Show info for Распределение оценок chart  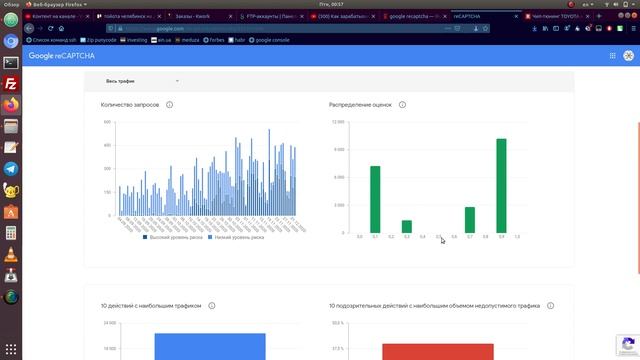pos(402,105)
